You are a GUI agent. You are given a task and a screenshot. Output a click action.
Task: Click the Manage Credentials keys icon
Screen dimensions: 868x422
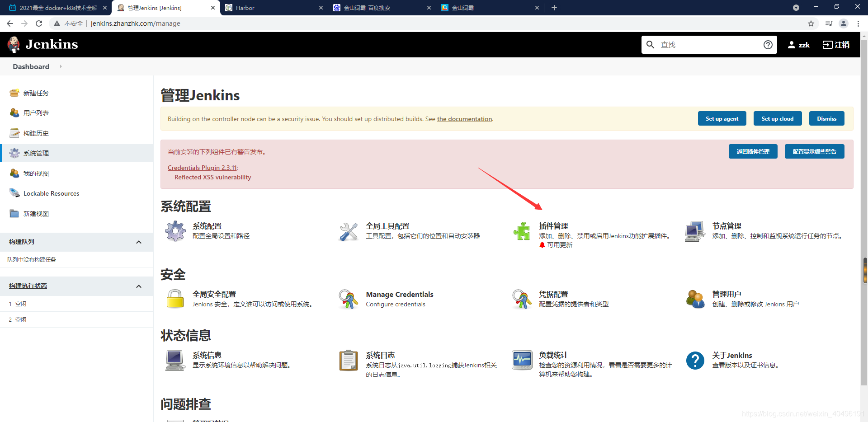coord(349,299)
